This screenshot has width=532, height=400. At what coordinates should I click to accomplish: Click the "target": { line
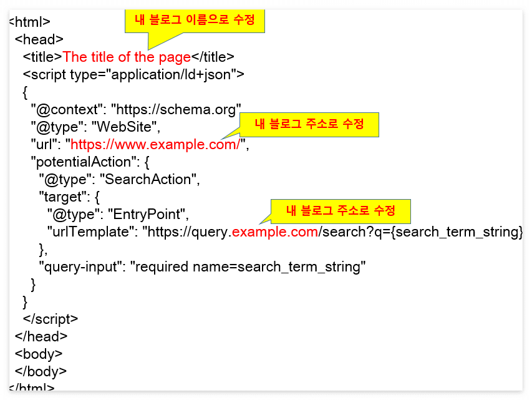click(x=69, y=197)
